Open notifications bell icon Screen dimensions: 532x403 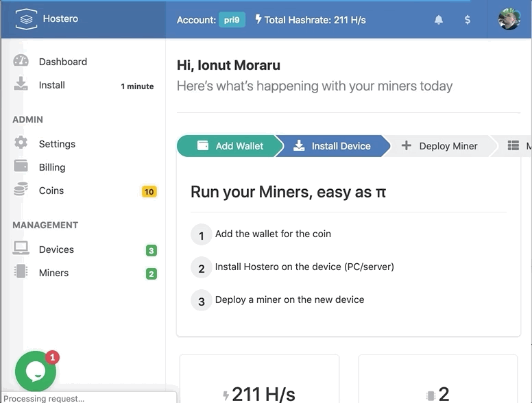[x=439, y=20]
